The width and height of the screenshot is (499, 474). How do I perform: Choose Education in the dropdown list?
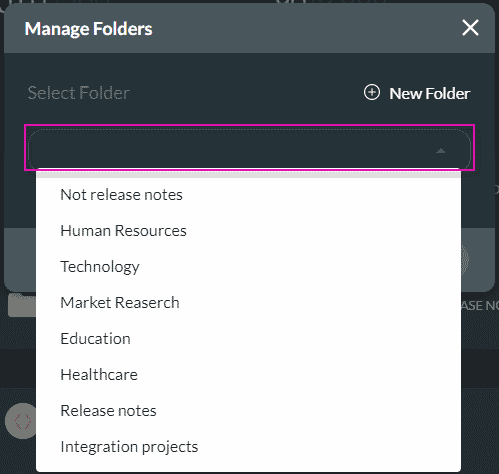pos(95,339)
